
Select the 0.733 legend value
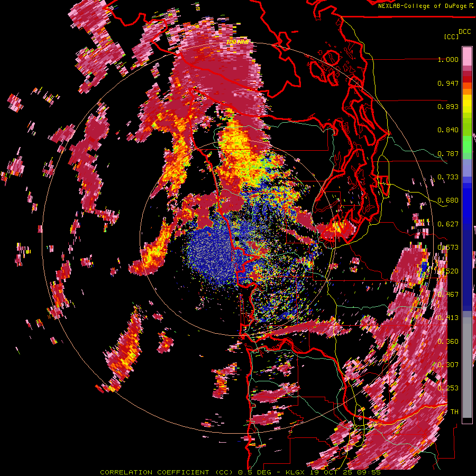click(448, 177)
